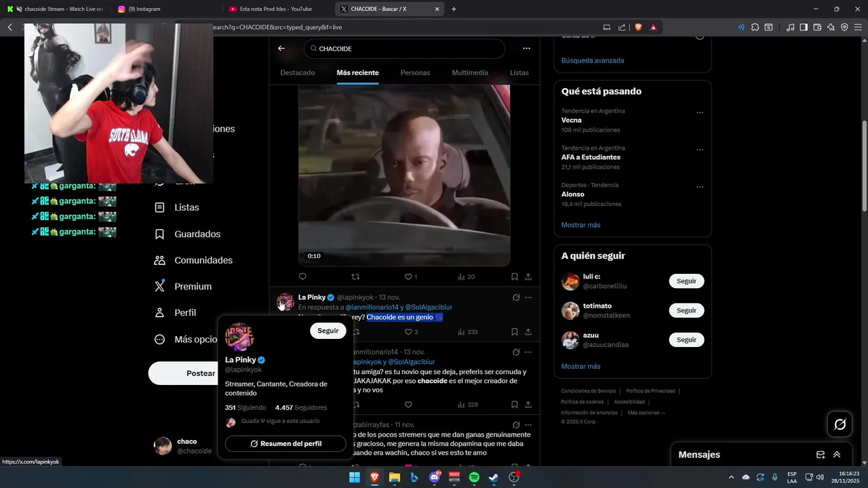Screen dimensions: 868x488
Task: Follow luli c: suggested account
Action: [x=686, y=281]
